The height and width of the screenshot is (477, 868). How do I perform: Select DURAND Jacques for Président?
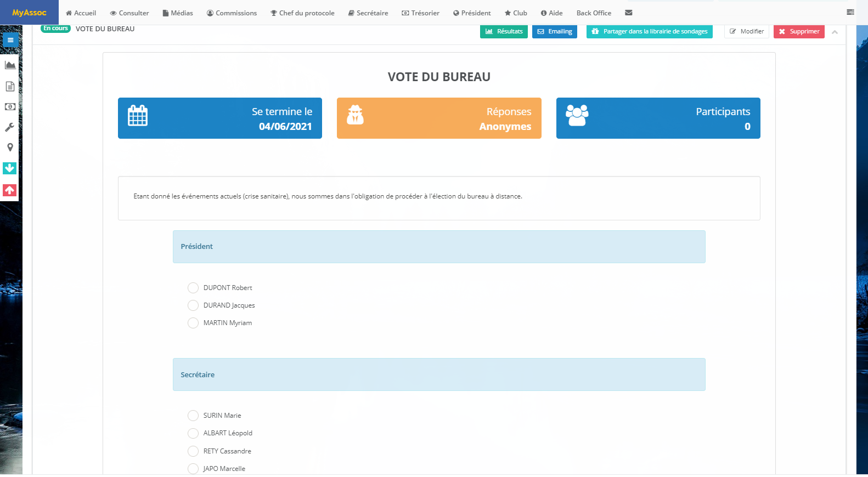click(193, 305)
